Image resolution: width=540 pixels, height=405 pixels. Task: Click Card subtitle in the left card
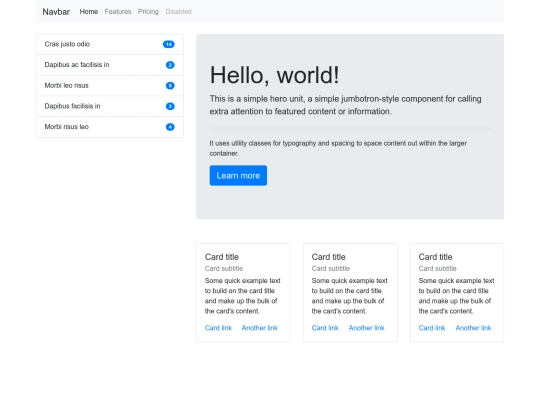224,268
